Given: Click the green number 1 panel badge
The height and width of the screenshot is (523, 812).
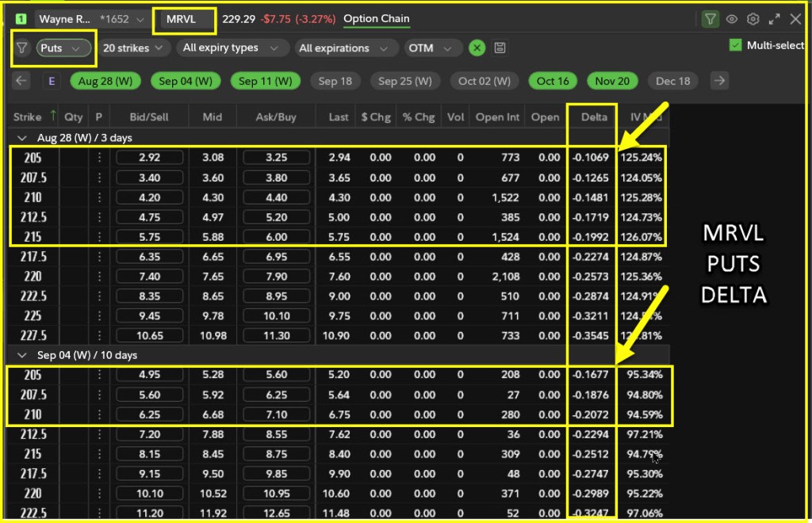Looking at the screenshot, I should coord(21,19).
